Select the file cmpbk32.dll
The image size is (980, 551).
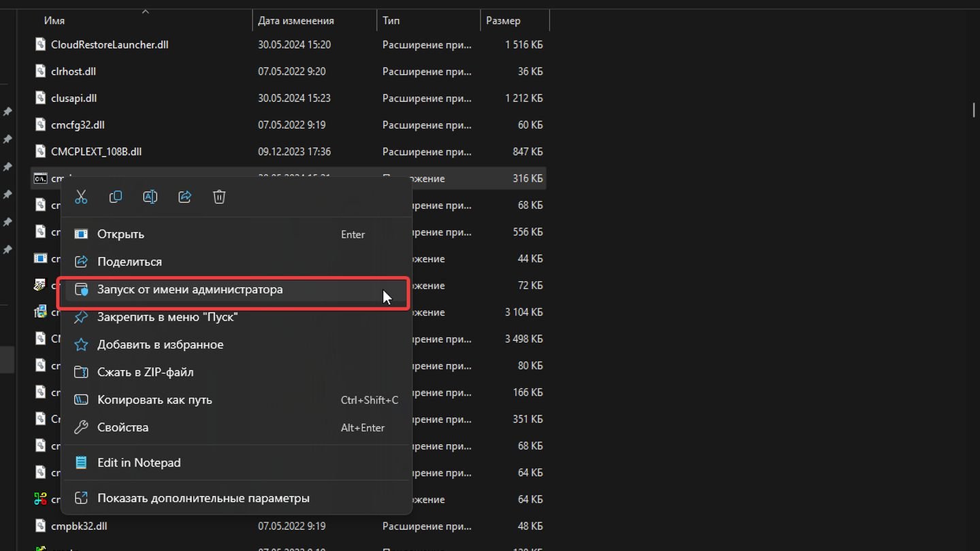[x=79, y=526]
